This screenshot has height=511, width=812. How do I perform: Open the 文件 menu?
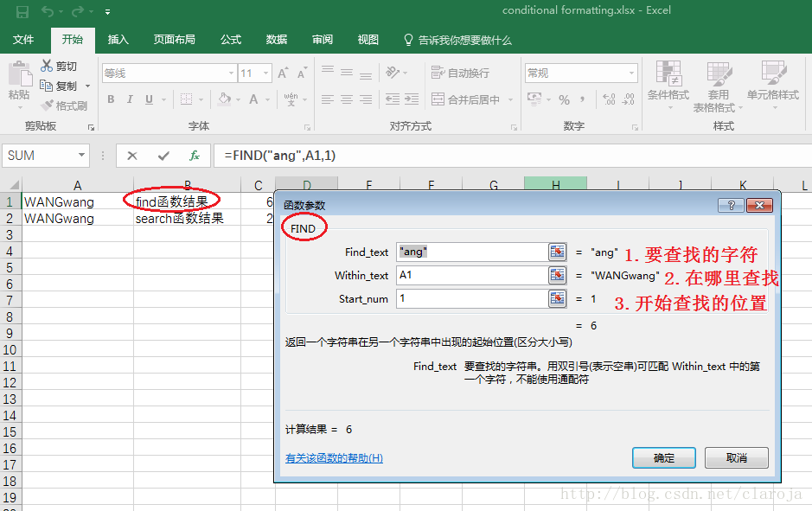(x=23, y=40)
